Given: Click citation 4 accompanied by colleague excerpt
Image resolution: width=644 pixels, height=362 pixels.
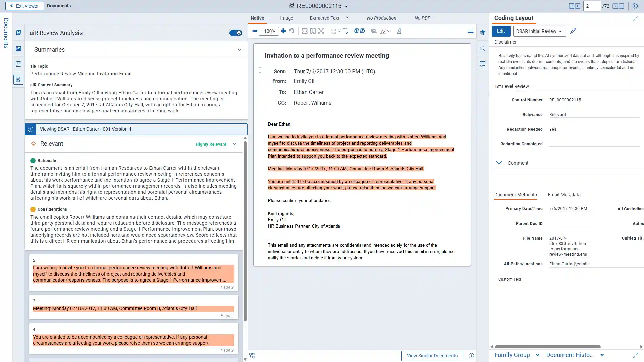Looking at the screenshot, I should coord(133,339).
